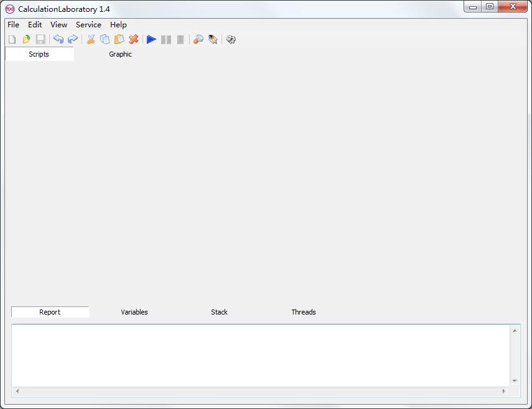This screenshot has width=532, height=409.
Task: Switch to the Graphic tab
Action: [x=120, y=54]
